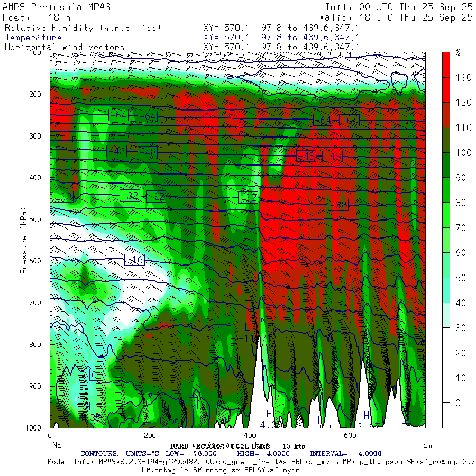
Task: Click the blue XY coordinates line beside Temperature
Action: 281,38
